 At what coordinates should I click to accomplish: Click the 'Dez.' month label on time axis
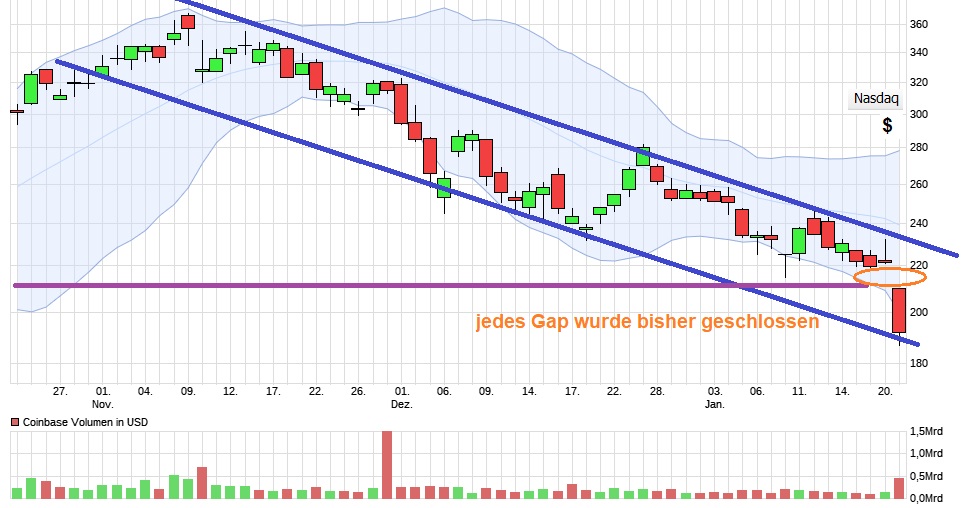401,404
